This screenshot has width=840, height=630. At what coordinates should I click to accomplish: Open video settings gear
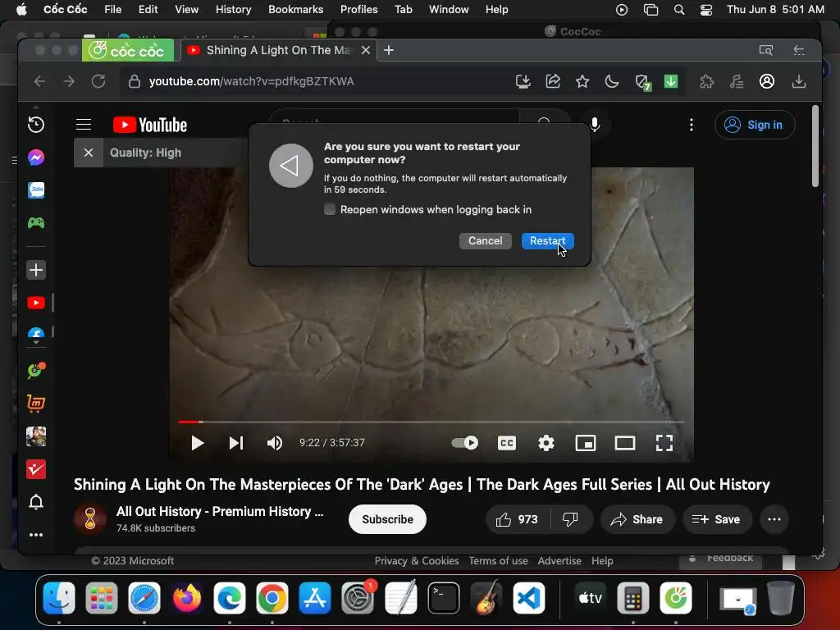pos(546,443)
